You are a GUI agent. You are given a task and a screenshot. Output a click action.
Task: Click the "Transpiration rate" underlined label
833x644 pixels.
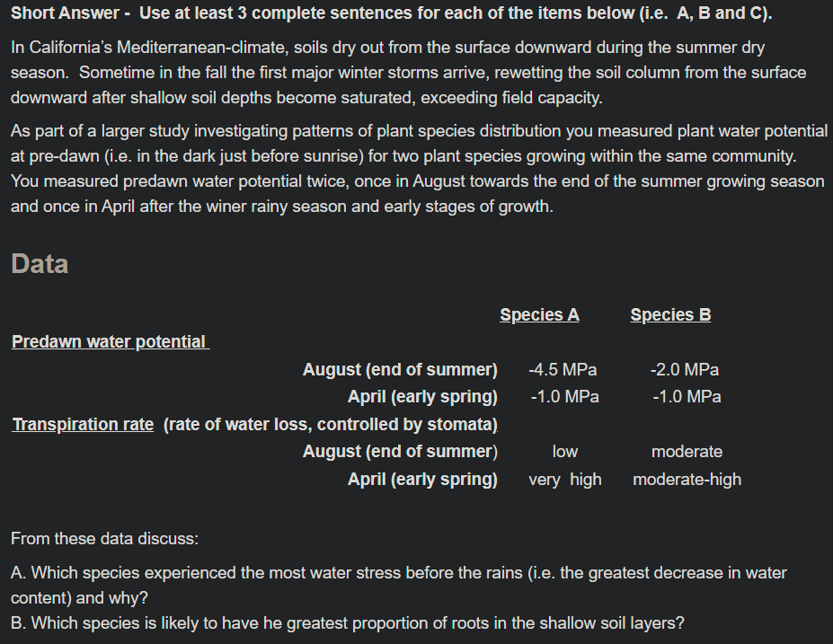[83, 424]
